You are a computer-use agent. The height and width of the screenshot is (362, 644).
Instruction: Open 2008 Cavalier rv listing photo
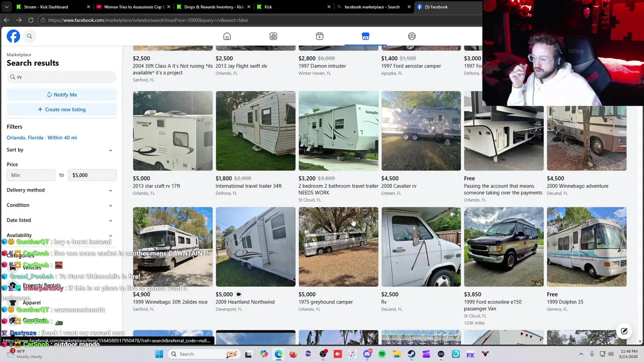[x=421, y=131]
